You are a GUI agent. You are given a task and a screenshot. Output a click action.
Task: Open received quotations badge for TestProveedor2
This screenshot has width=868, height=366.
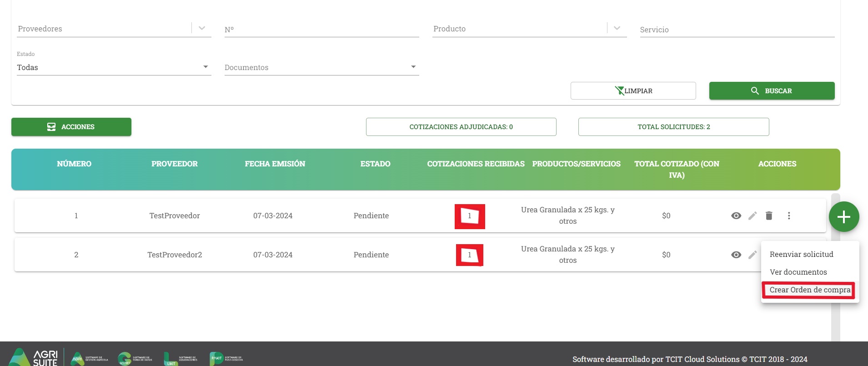470,255
